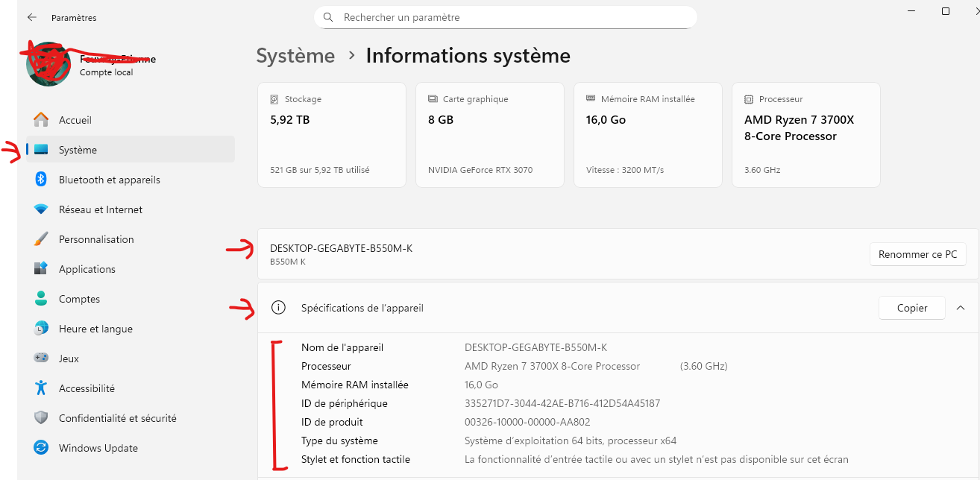Select Système in the sidebar

click(x=131, y=150)
